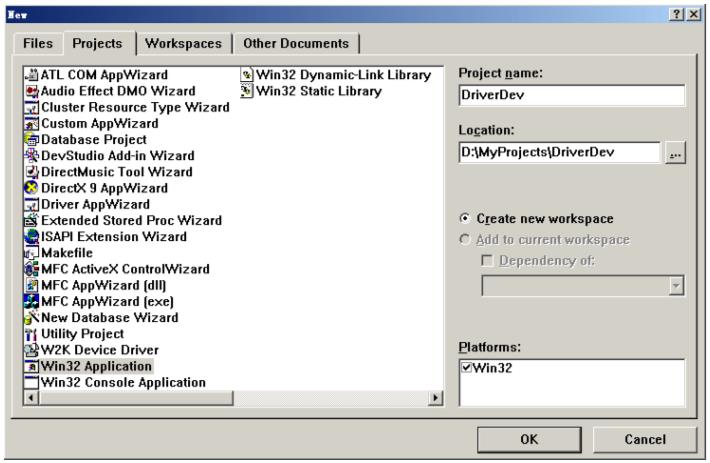Click the right arrow of the horizontal scrollbar
710x463 pixels.
click(x=435, y=398)
